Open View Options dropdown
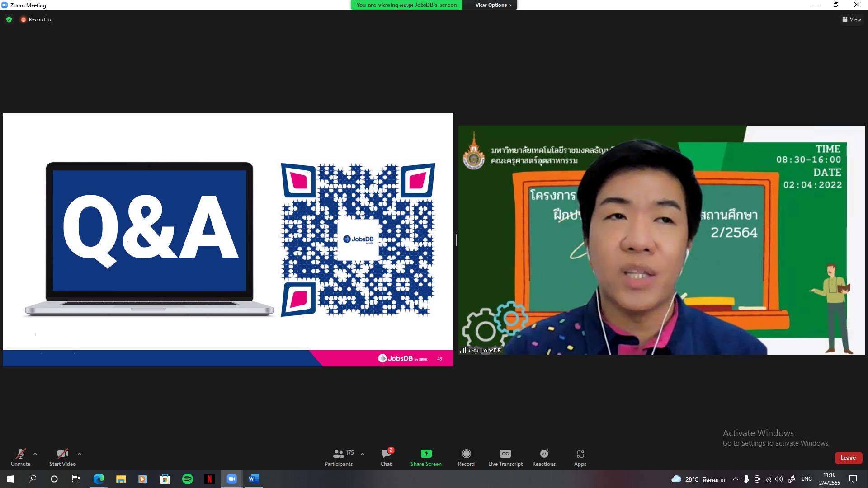868x488 pixels. coord(493,5)
